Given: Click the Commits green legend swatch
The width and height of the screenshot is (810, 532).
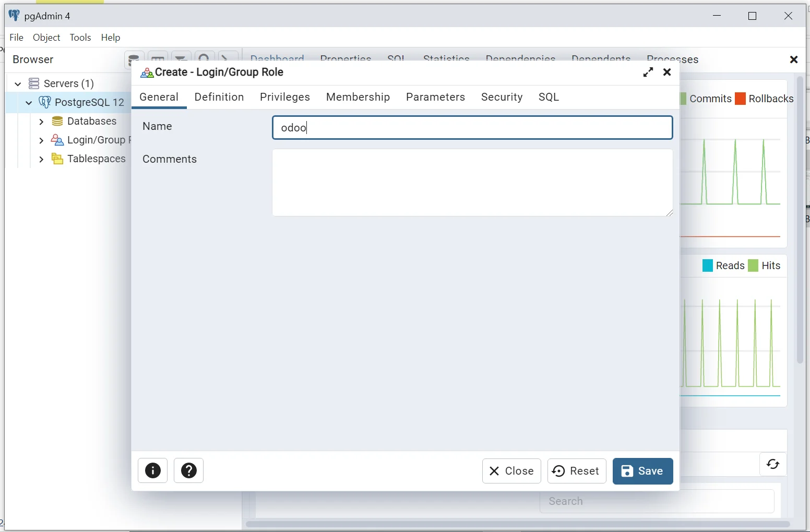Looking at the screenshot, I should (683, 99).
